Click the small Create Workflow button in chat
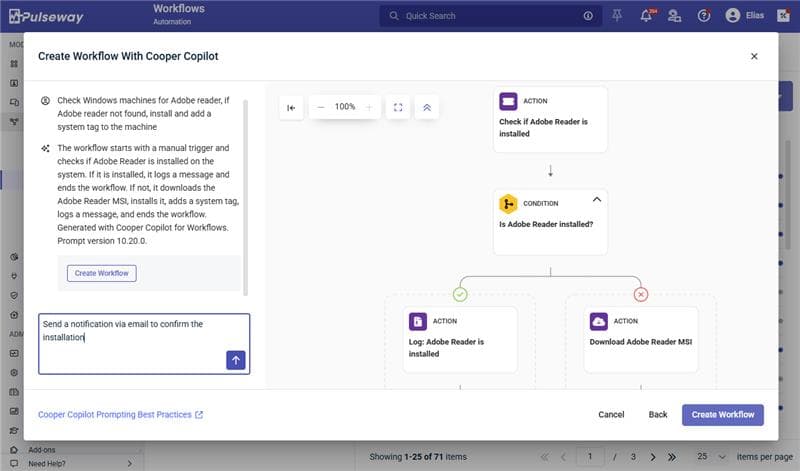The height and width of the screenshot is (471, 800). pyautogui.click(x=101, y=273)
